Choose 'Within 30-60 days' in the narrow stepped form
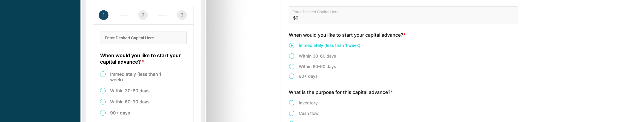Image resolution: width=644 pixels, height=122 pixels. (103, 91)
